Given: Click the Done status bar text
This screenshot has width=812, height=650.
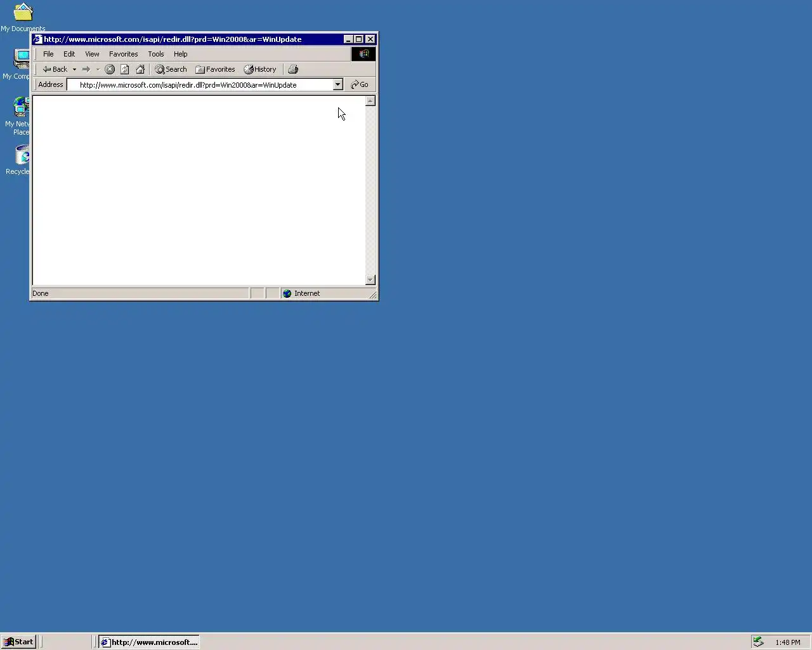Looking at the screenshot, I should [41, 293].
